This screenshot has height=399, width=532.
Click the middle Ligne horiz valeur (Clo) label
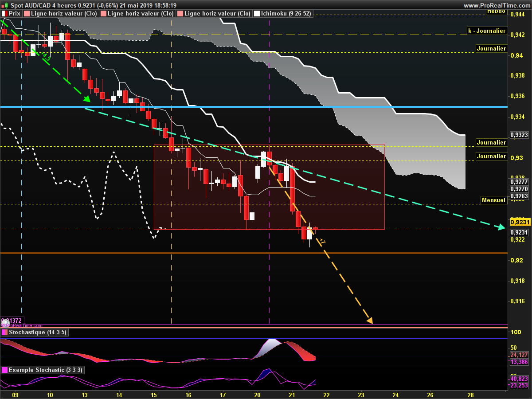click(x=141, y=13)
